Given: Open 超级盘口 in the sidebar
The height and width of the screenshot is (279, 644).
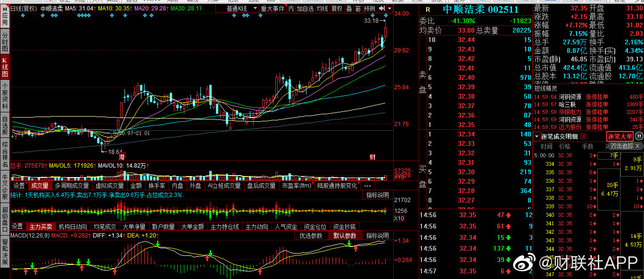Looking at the screenshot, I should pyautogui.click(x=5, y=219).
